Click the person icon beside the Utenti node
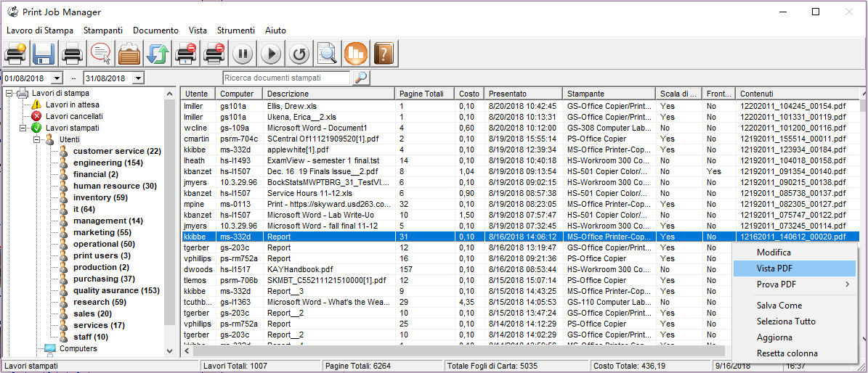The width and height of the screenshot is (868, 373). [50, 139]
